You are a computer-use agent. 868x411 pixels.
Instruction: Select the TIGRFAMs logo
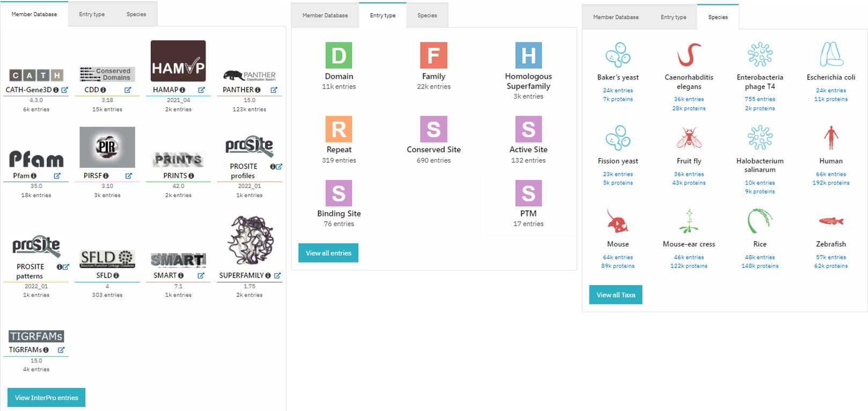pyautogui.click(x=36, y=336)
